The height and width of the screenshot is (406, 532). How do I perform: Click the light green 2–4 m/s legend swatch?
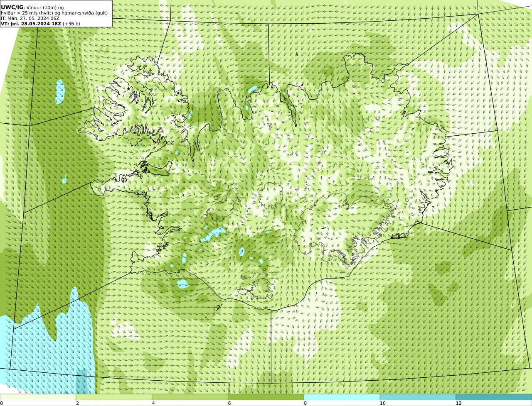point(114,397)
